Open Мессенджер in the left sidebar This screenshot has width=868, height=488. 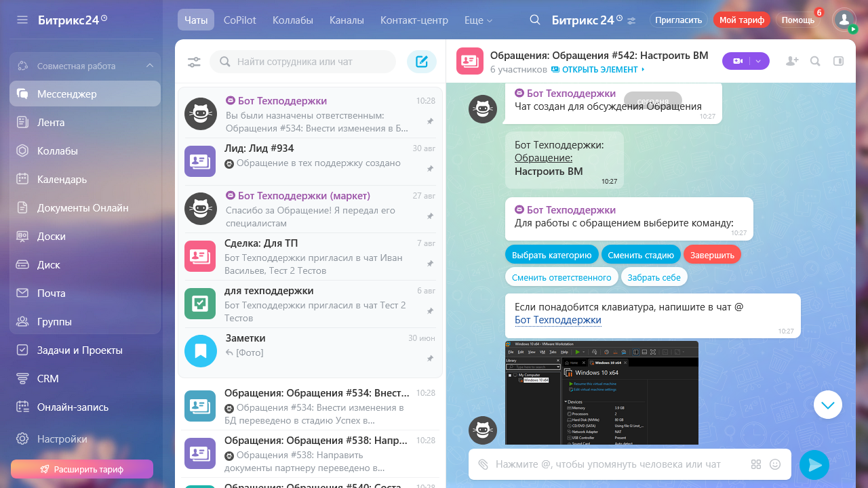[x=85, y=94]
